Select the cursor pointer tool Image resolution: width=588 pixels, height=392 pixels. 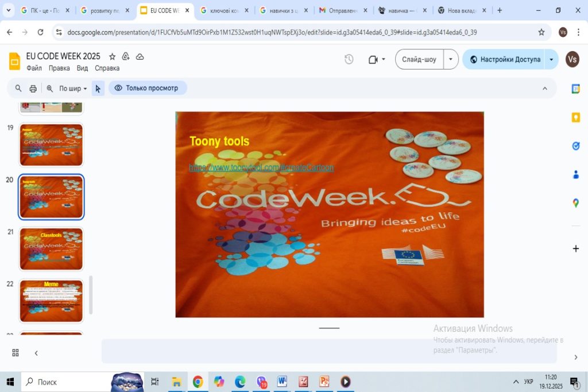(x=98, y=89)
